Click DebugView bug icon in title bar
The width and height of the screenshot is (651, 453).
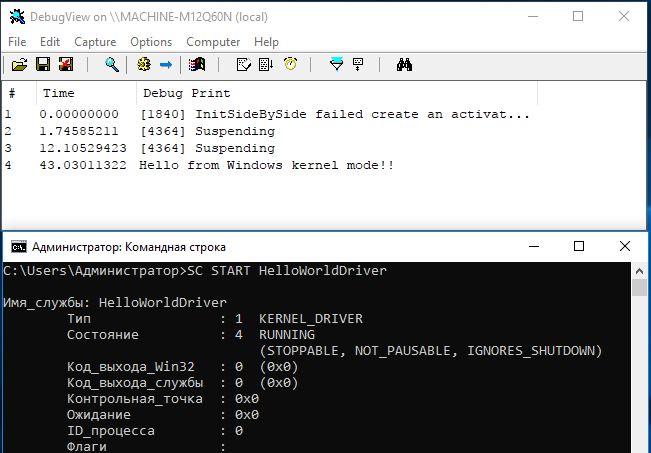pos(17,17)
